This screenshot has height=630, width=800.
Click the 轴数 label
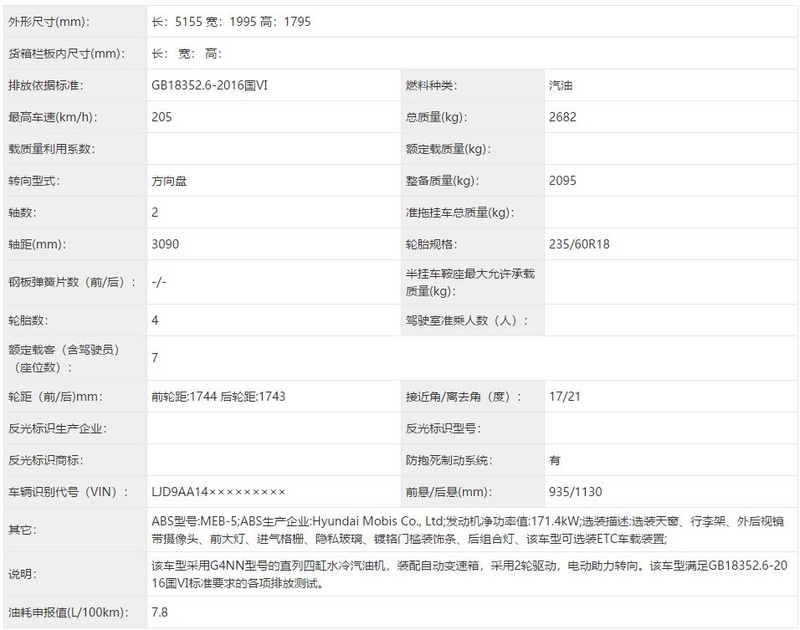(x=22, y=213)
